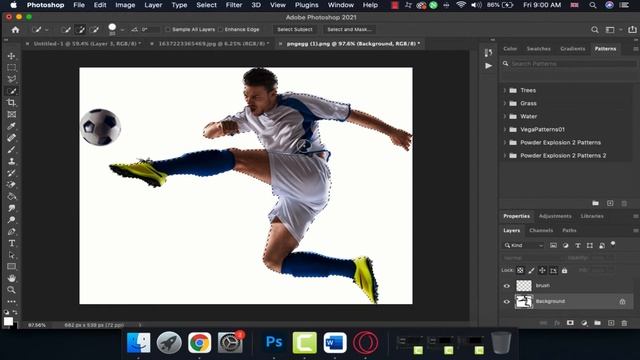This screenshot has height=360, width=640.
Task: Select the Eyedropper tool
Action: point(11,126)
